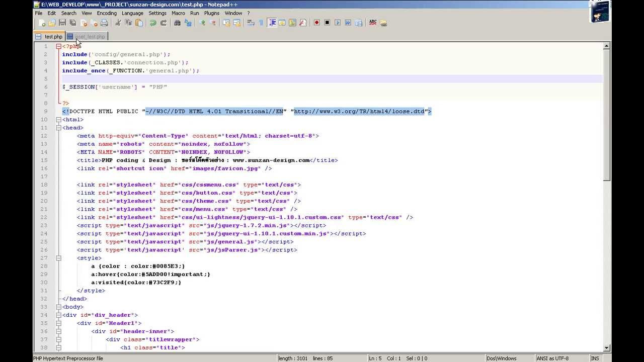Open the Plugins menu
This screenshot has width=644, height=362.
[212, 13]
